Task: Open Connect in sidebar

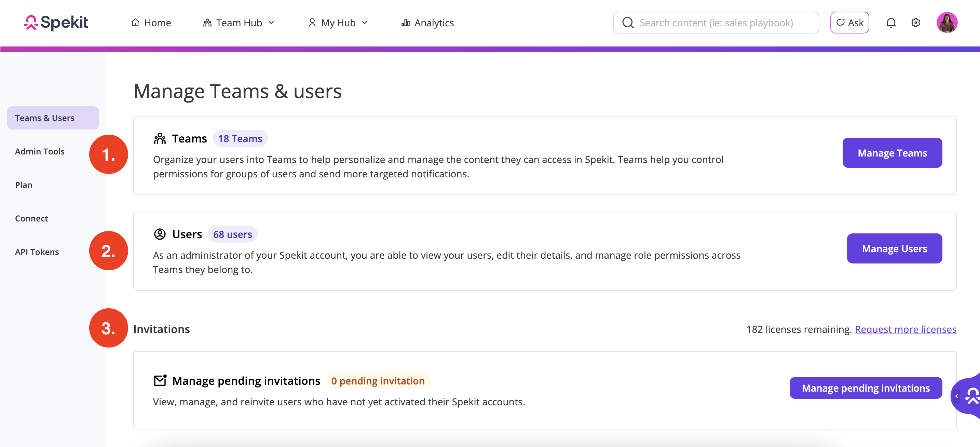Action: click(31, 218)
